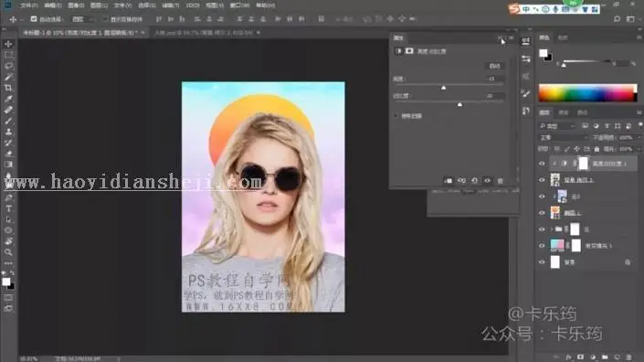Select the Eraser tool
The image size is (644, 362).
(8, 154)
